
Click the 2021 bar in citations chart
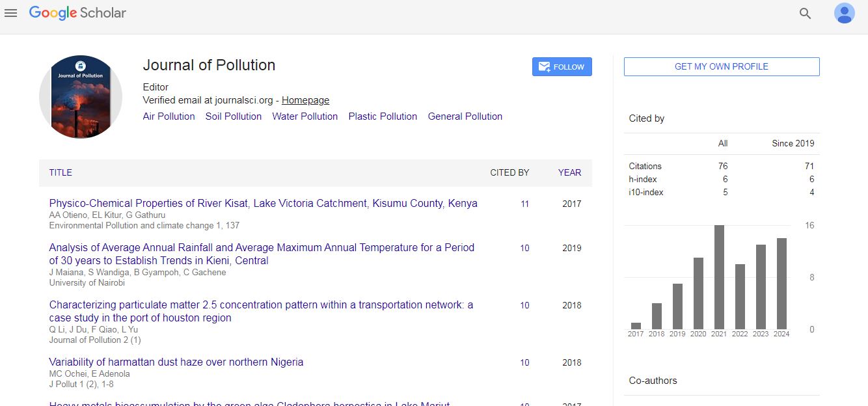pyautogui.click(x=719, y=277)
